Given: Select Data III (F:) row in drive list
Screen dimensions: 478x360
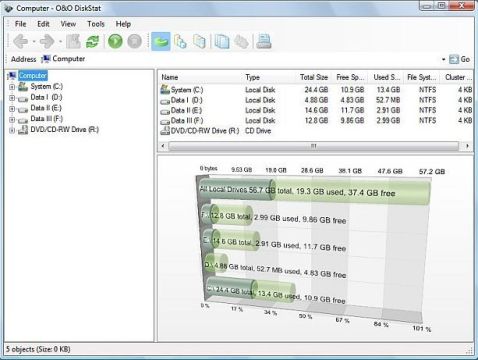Looking at the screenshot, I should click(315, 121).
